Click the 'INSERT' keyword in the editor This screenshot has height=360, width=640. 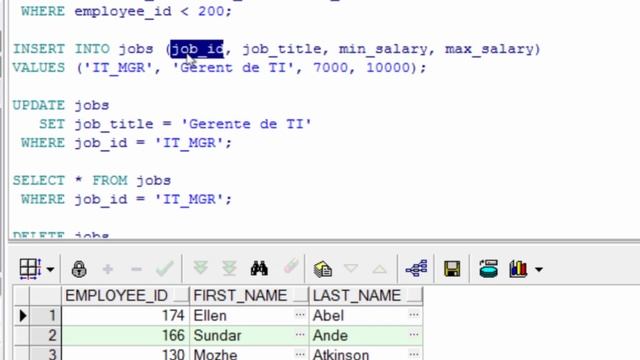pyautogui.click(x=39, y=49)
